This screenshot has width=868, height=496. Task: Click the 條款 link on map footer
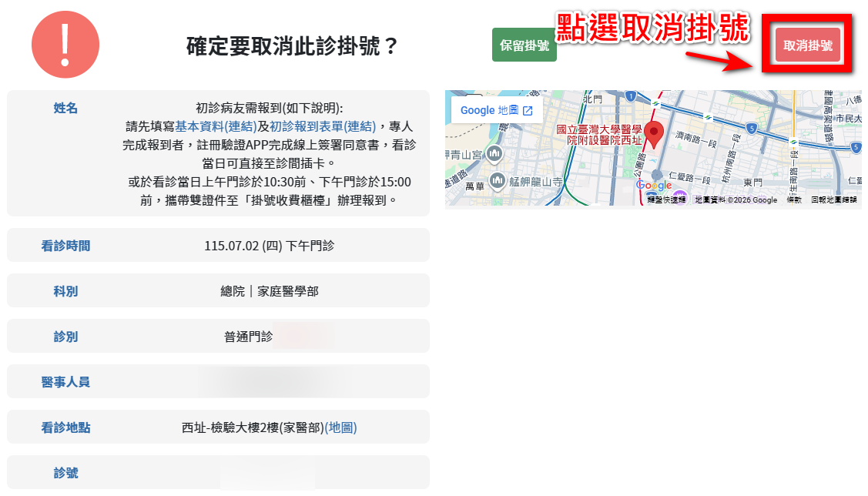[x=794, y=199]
